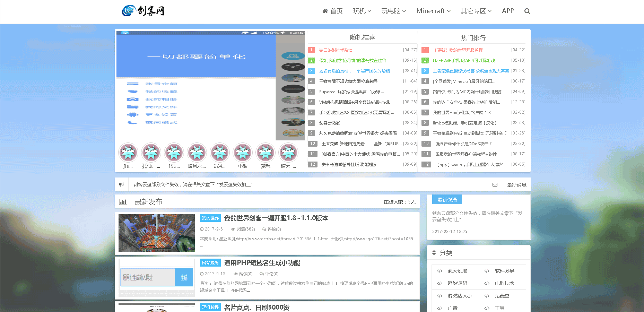This screenshot has width=644, height=312.
Task: Open the Minecraft article thumbnail image
Action: click(x=157, y=233)
